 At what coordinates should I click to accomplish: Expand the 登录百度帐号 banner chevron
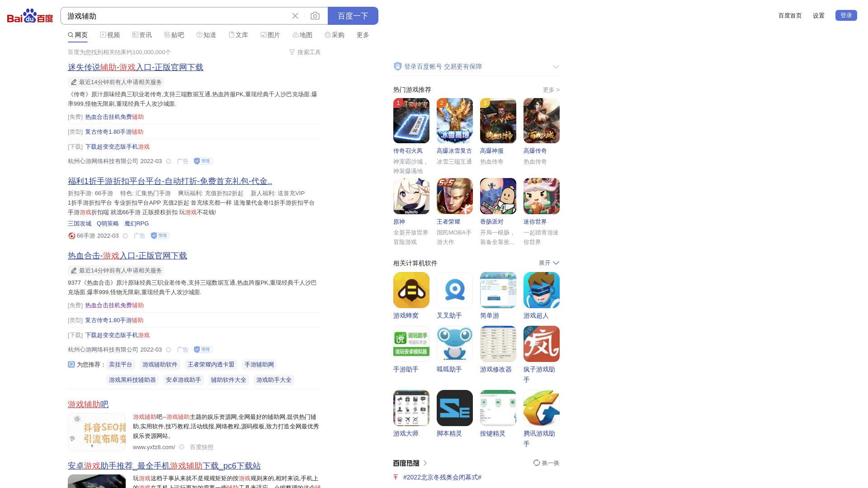click(556, 67)
